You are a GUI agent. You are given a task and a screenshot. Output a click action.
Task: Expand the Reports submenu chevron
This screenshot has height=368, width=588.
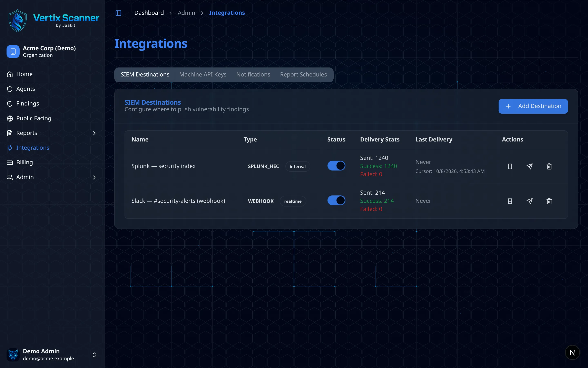pos(94,133)
